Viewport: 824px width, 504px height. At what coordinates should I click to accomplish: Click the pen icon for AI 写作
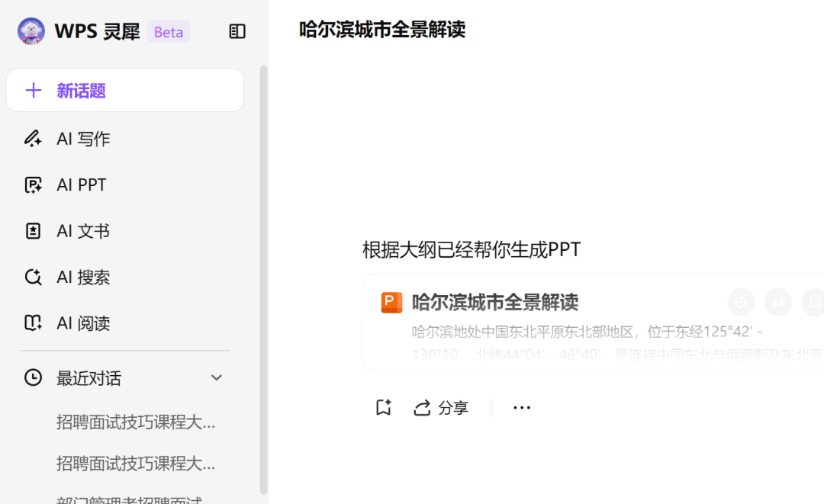tap(33, 139)
